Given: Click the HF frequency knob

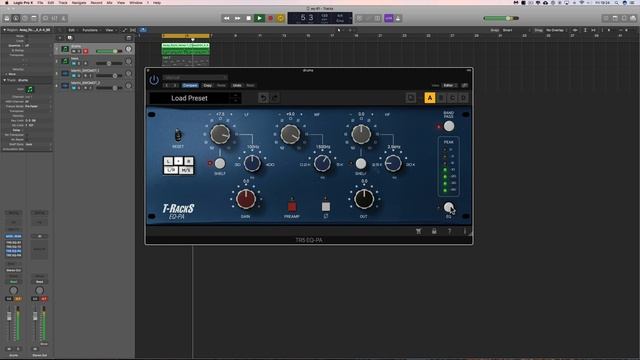Looking at the screenshot, I should pos(393,163).
